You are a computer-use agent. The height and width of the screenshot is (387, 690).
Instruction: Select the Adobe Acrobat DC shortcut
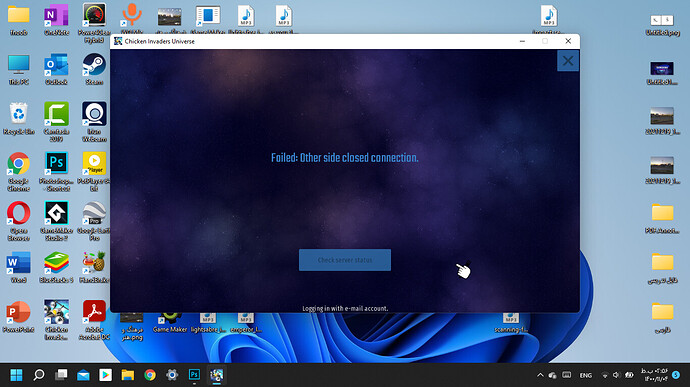pos(94,320)
